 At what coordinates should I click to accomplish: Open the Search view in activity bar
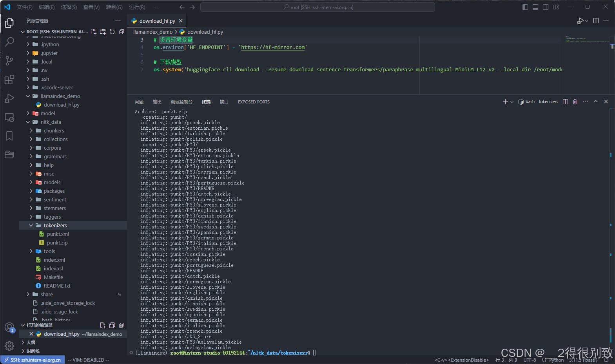pos(9,42)
